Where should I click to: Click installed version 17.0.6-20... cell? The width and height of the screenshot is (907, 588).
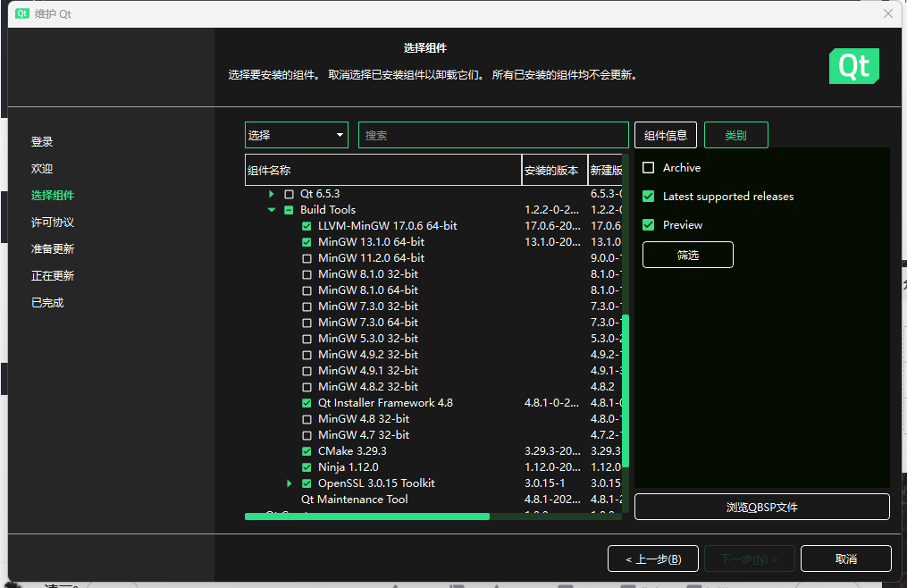pos(552,226)
